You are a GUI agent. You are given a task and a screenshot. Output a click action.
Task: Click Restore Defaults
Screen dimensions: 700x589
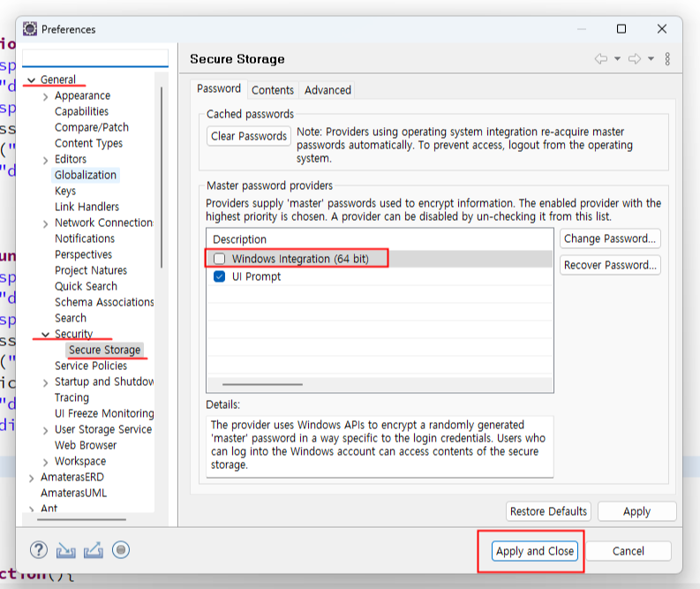548,511
